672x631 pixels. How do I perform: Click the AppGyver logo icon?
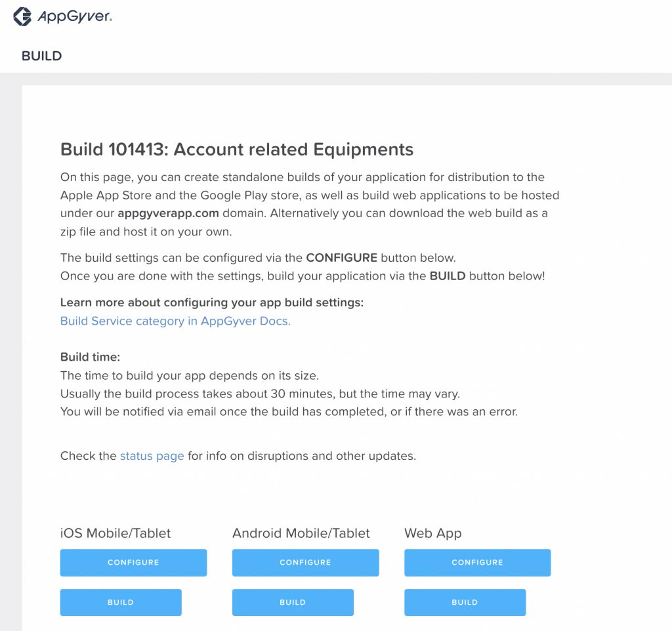(x=22, y=16)
